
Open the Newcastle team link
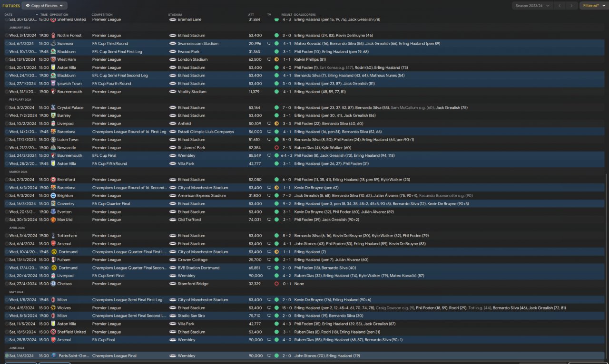click(x=67, y=148)
